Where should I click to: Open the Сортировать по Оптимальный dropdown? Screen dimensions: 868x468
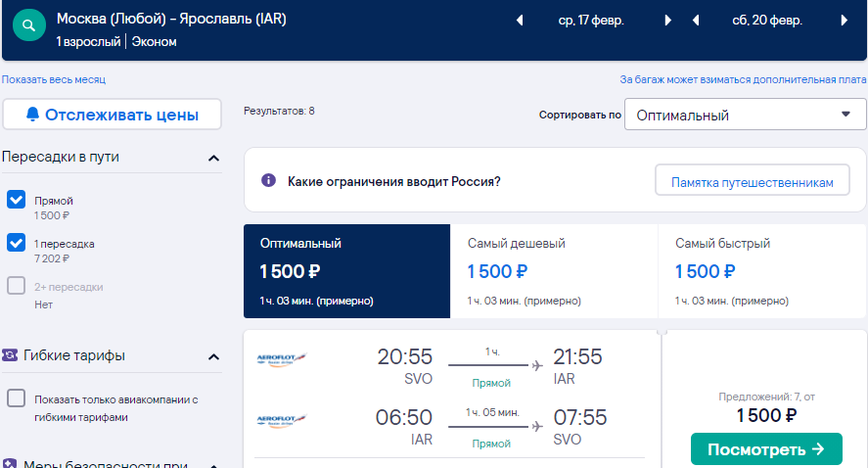745,115
